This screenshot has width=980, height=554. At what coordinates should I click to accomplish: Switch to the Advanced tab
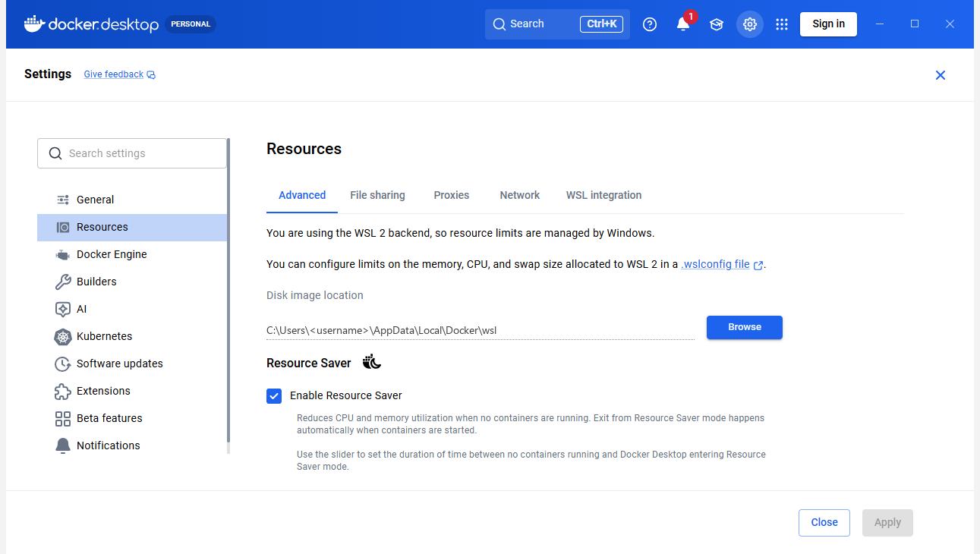click(x=302, y=195)
